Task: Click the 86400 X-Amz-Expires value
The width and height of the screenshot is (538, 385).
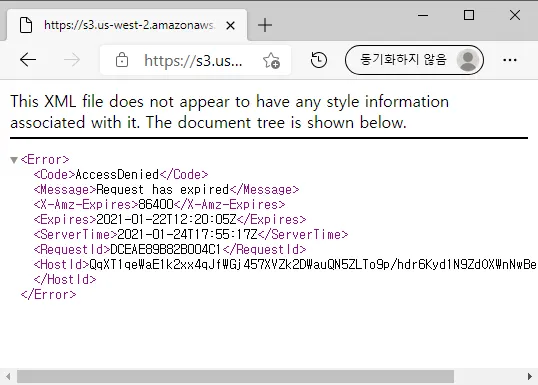Action: click(x=156, y=205)
